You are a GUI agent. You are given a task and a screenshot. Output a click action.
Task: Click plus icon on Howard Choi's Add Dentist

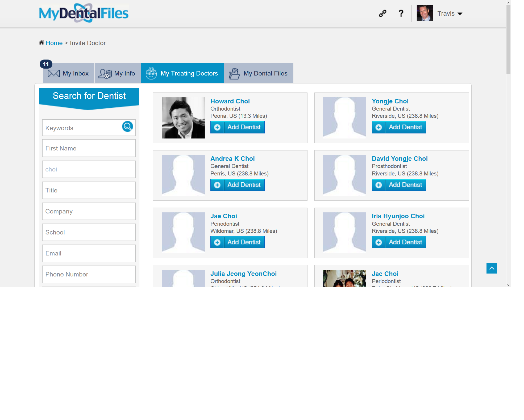pos(217,127)
